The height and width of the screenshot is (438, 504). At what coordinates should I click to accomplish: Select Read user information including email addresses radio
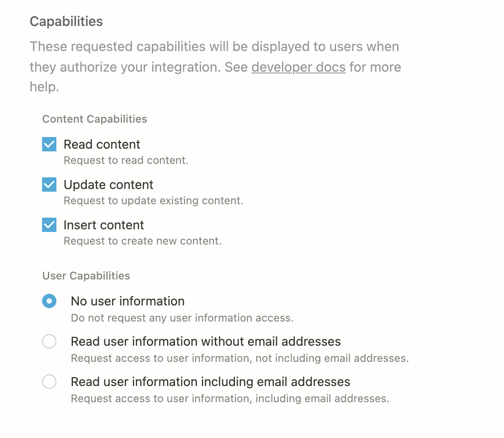pos(49,382)
